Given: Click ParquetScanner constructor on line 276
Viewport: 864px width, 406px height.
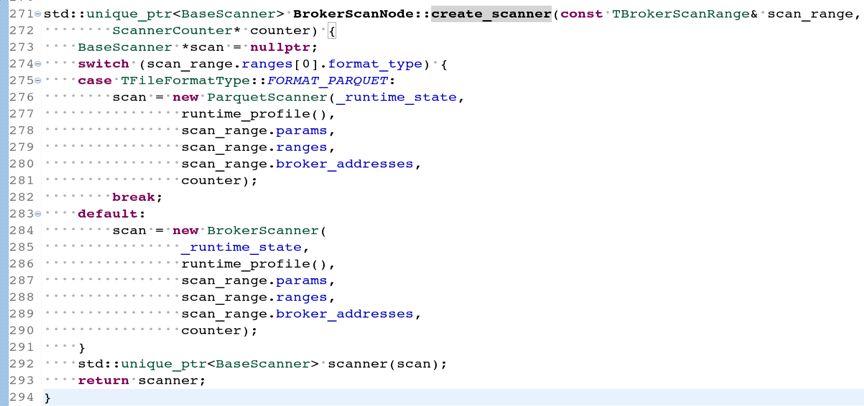Looking at the screenshot, I should 266,98.
